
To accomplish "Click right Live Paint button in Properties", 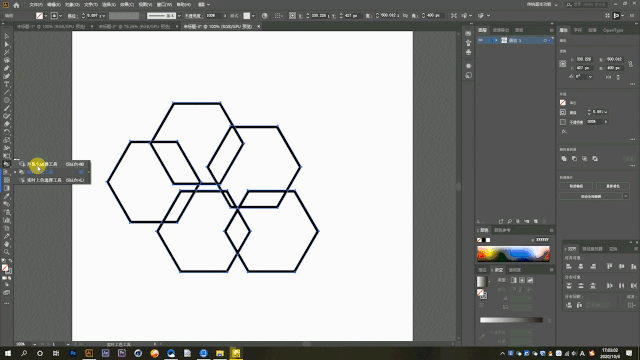I will point(613,186).
